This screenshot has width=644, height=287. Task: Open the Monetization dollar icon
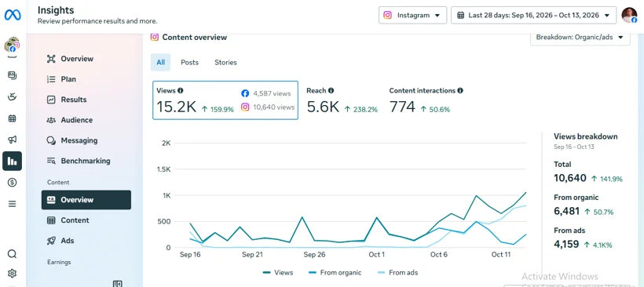pos(12,183)
